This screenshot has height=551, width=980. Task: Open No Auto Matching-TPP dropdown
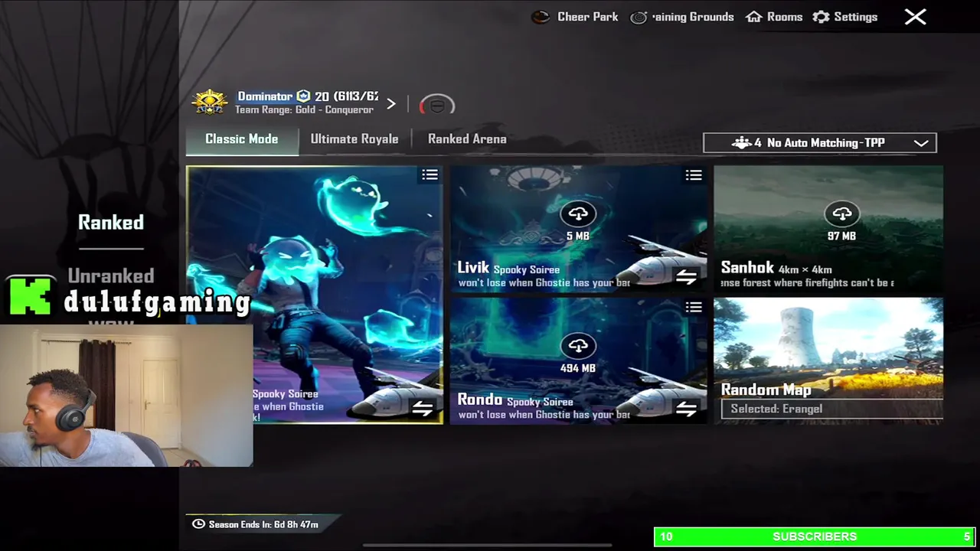tap(819, 143)
